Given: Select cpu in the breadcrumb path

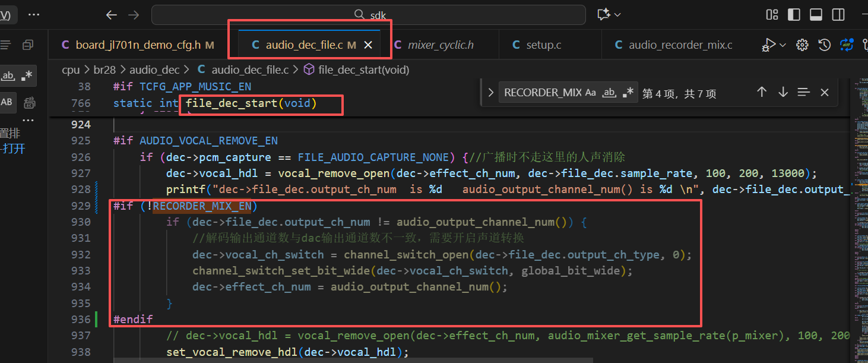Looking at the screenshot, I should [x=71, y=70].
